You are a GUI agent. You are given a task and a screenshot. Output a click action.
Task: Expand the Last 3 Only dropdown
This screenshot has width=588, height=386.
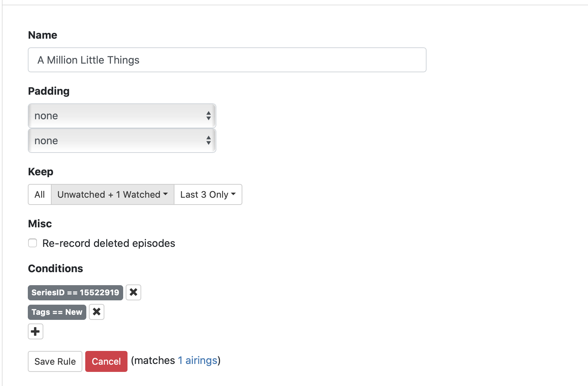click(208, 194)
